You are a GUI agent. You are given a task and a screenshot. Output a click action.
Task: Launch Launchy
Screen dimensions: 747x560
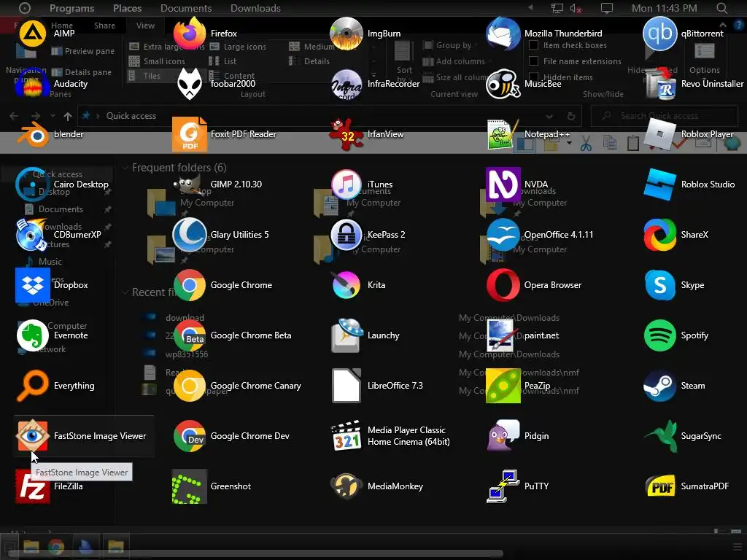pos(365,335)
